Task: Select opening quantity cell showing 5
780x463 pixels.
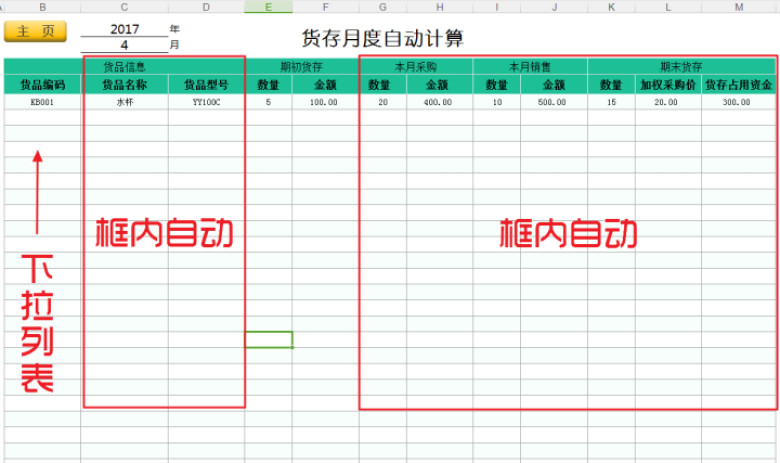Action: point(268,102)
